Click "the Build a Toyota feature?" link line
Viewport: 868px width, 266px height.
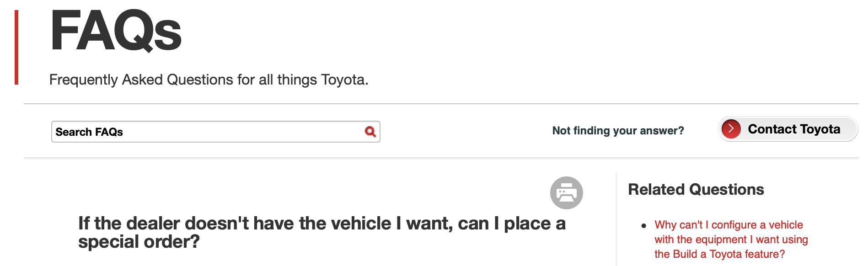coord(719,254)
